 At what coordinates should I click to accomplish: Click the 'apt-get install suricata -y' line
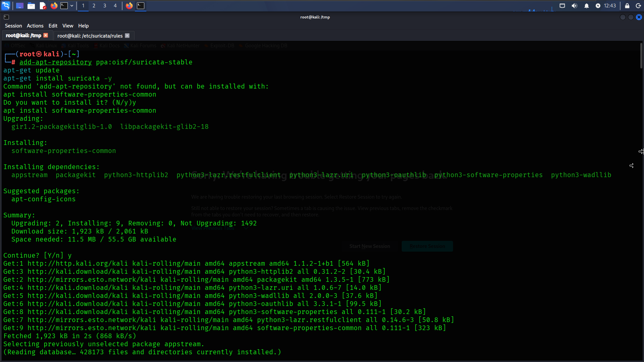point(58,79)
